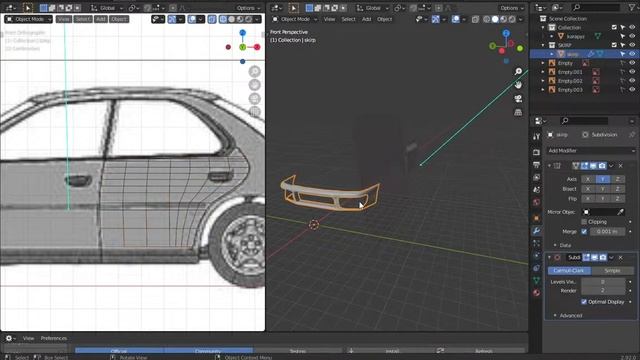This screenshot has height=360, width=640.
Task: Hide Empty.001 with its eye icon
Action: tap(632, 72)
